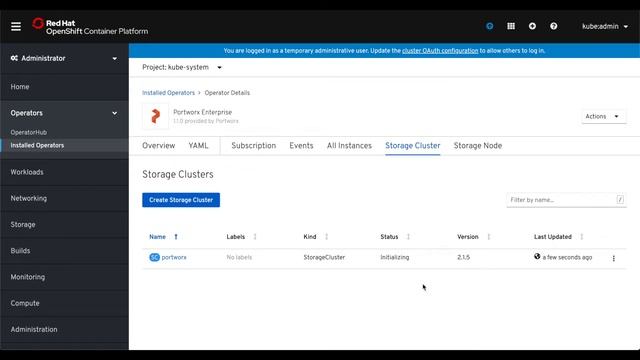Click the Name column header
This screenshot has width=640, height=360.
[158, 237]
